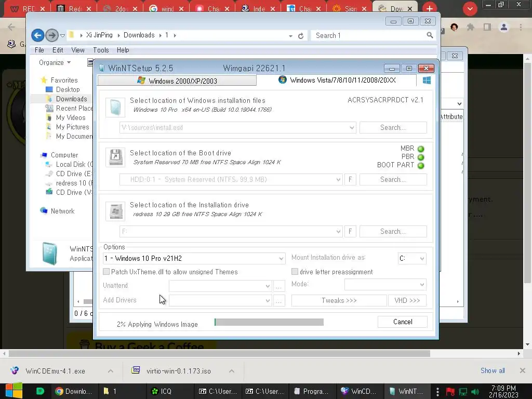The image size is (532, 399).
Task: Toggle drive letter preassignment checkbox
Action: point(295,271)
